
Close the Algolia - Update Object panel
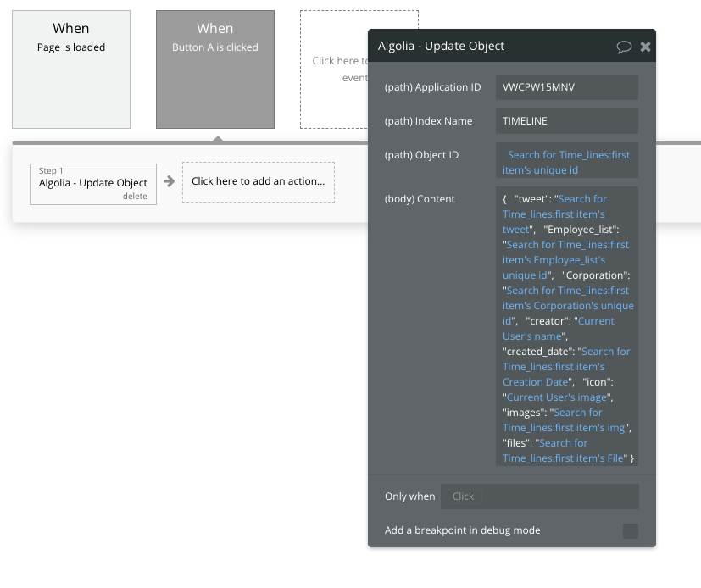coord(645,47)
